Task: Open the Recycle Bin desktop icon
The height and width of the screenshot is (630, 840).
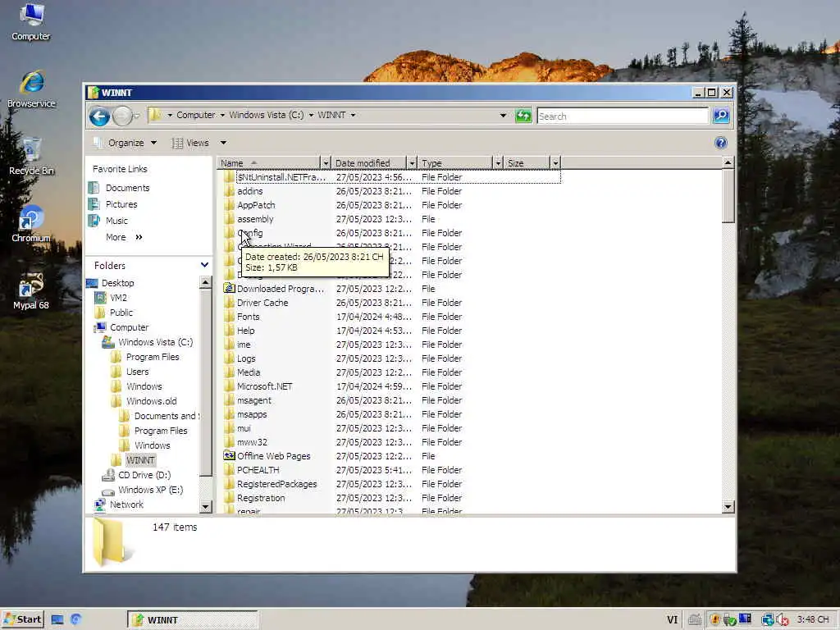Action: point(31,157)
